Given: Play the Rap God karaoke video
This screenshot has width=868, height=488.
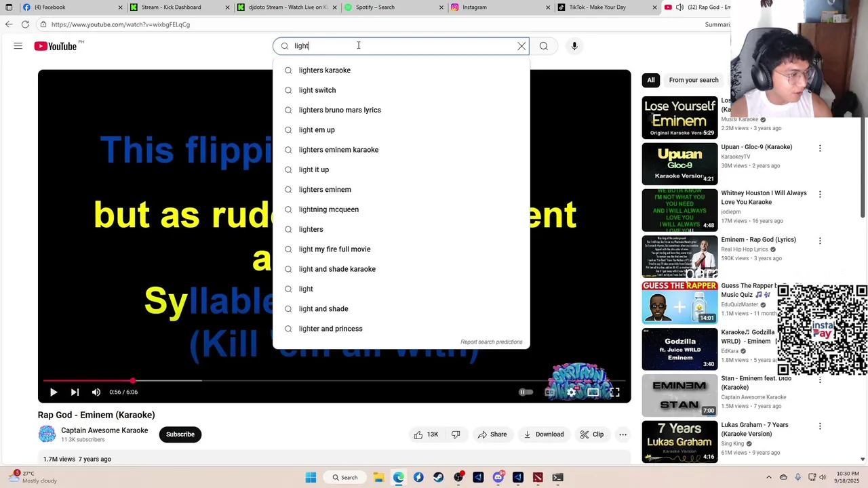Looking at the screenshot, I should pos(54,392).
